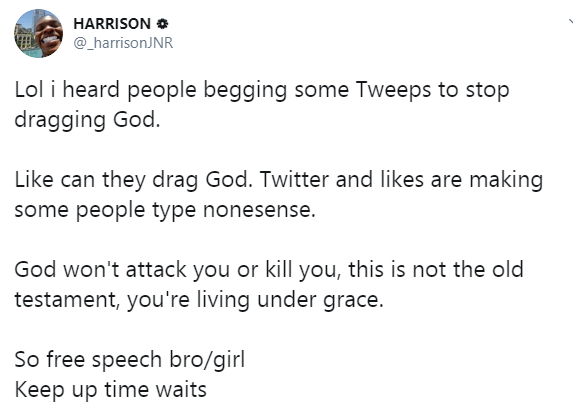Click the word 'nonesense' in the tweet
The width and height of the screenshot is (573, 414).
[x=257, y=210]
